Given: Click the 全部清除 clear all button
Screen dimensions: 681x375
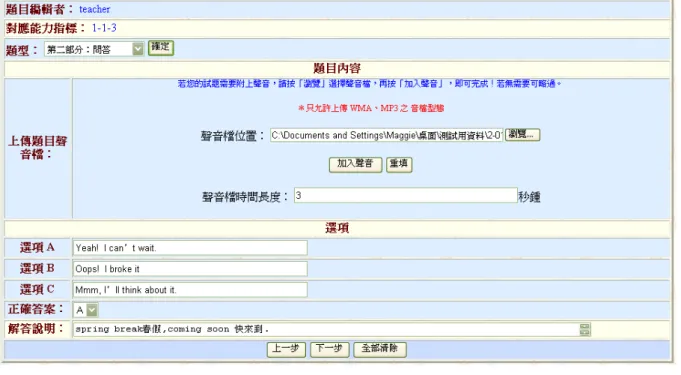Looking at the screenshot, I should pyautogui.click(x=380, y=349).
